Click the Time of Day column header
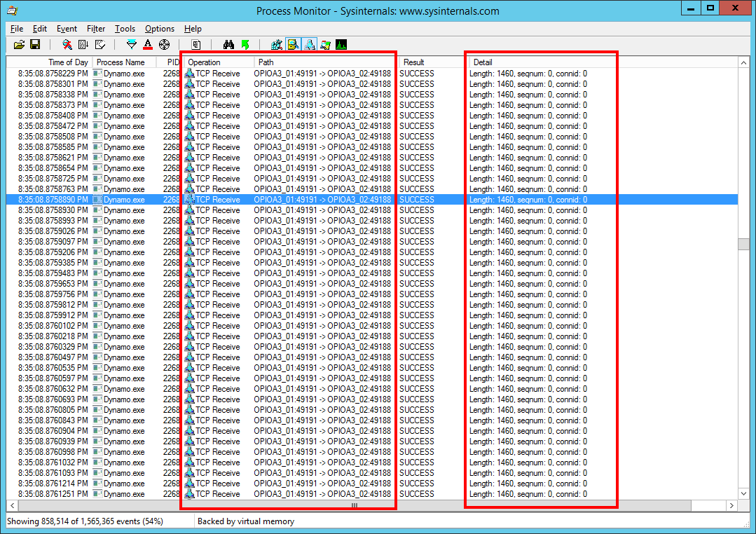 (49, 62)
